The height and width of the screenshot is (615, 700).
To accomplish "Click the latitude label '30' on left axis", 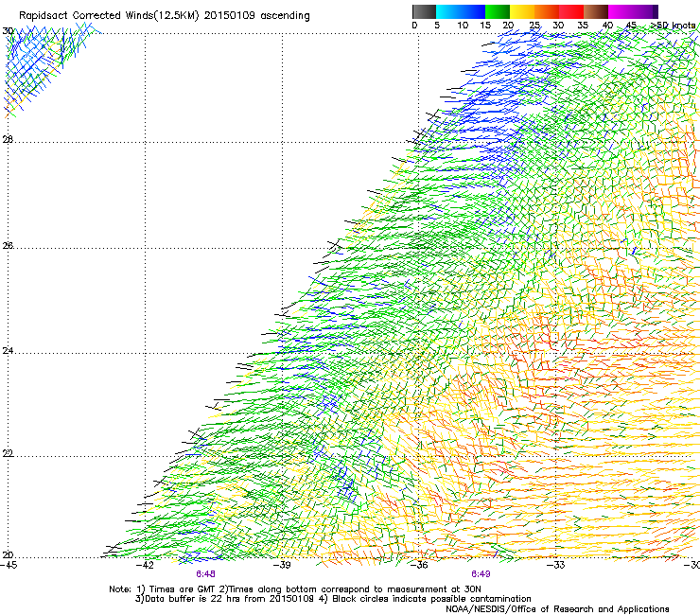I will (8, 31).
